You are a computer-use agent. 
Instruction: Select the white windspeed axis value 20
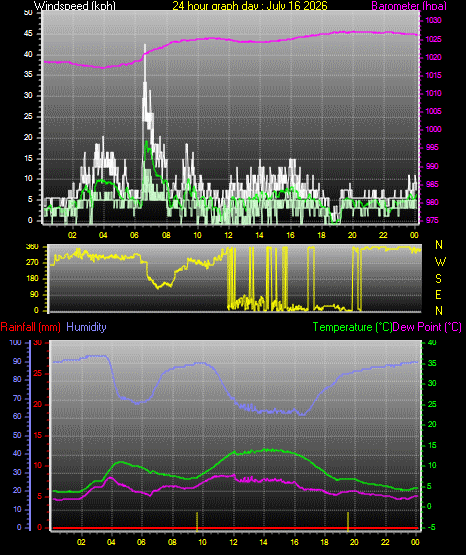[x=28, y=137]
